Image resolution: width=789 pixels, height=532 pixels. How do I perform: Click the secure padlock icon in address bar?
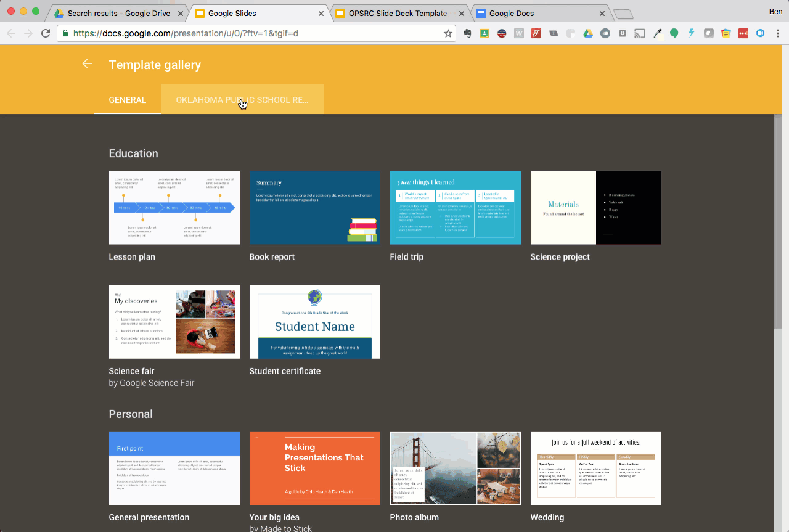65,33
